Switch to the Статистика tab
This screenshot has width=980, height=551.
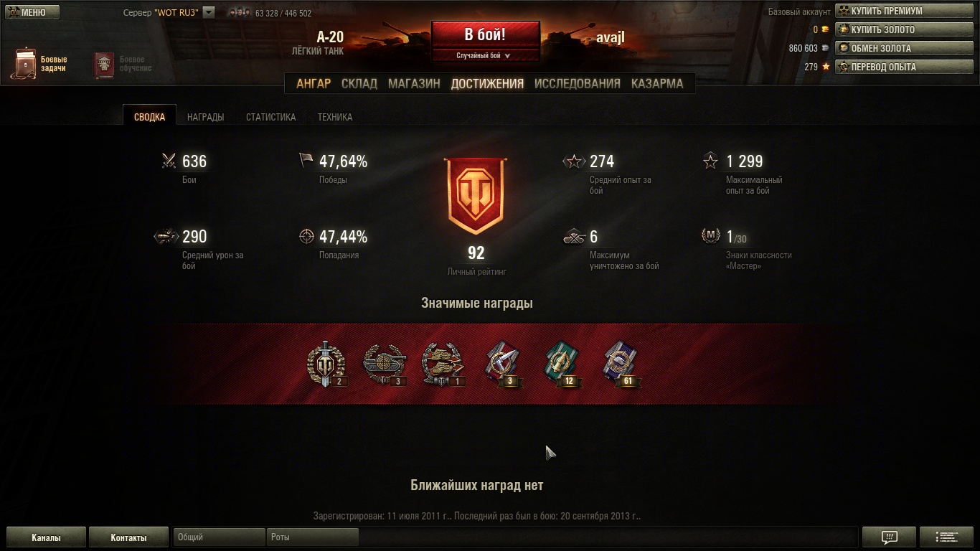(270, 117)
